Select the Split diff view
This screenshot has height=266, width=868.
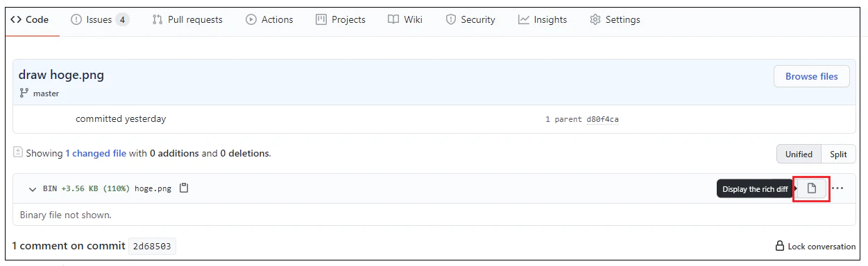pos(838,154)
